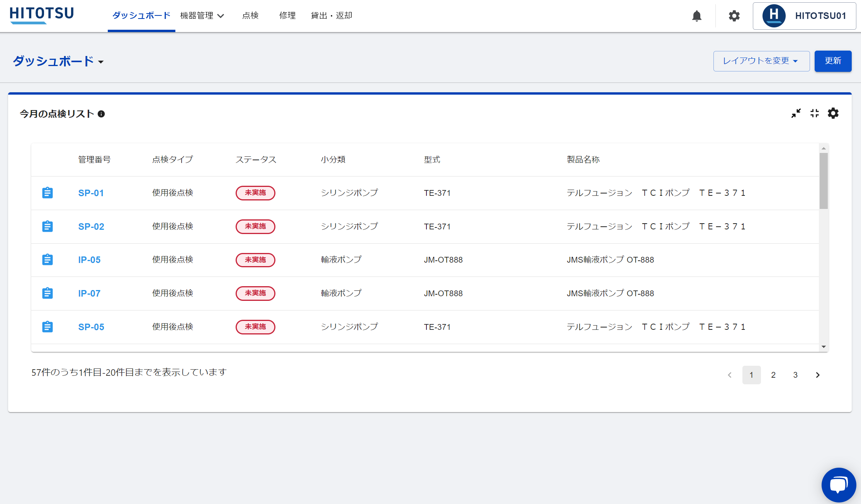Click the 57件のうち1件目-20件目 record count text
Screen dimensions: 861x504
tap(129, 372)
